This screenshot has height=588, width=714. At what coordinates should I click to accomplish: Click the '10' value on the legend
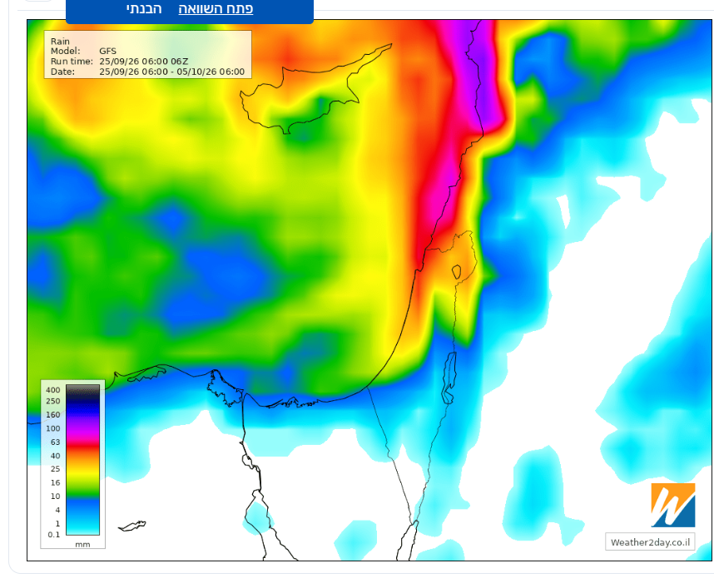tap(55, 496)
